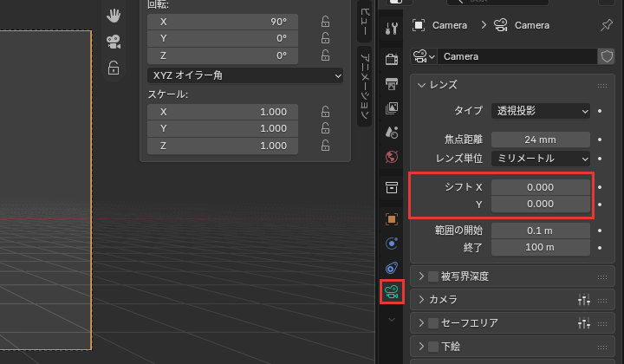624x364 pixels.
Task: Animate 範囲の開始 property dot
Action: [600, 231]
